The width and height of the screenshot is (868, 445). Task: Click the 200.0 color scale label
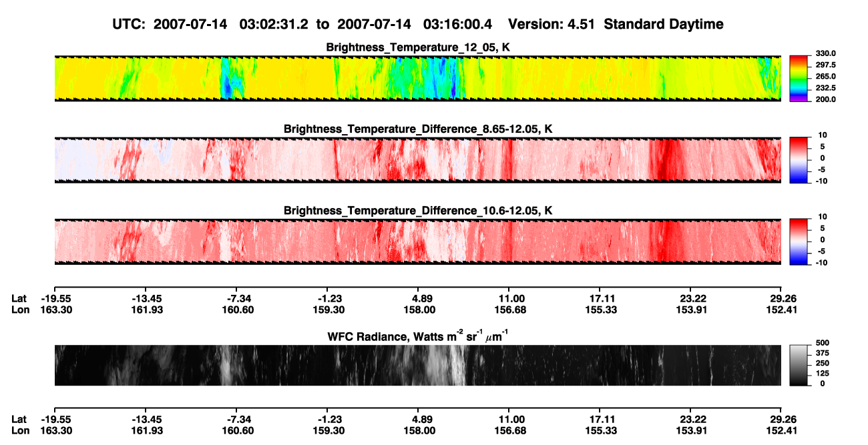827,99
